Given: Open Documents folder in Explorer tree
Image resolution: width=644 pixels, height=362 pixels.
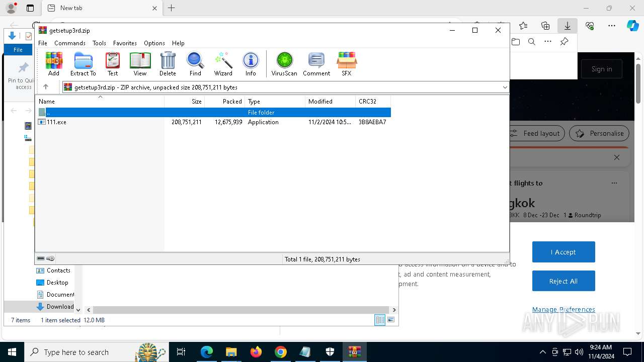Looking at the screenshot, I should tap(56, 295).
